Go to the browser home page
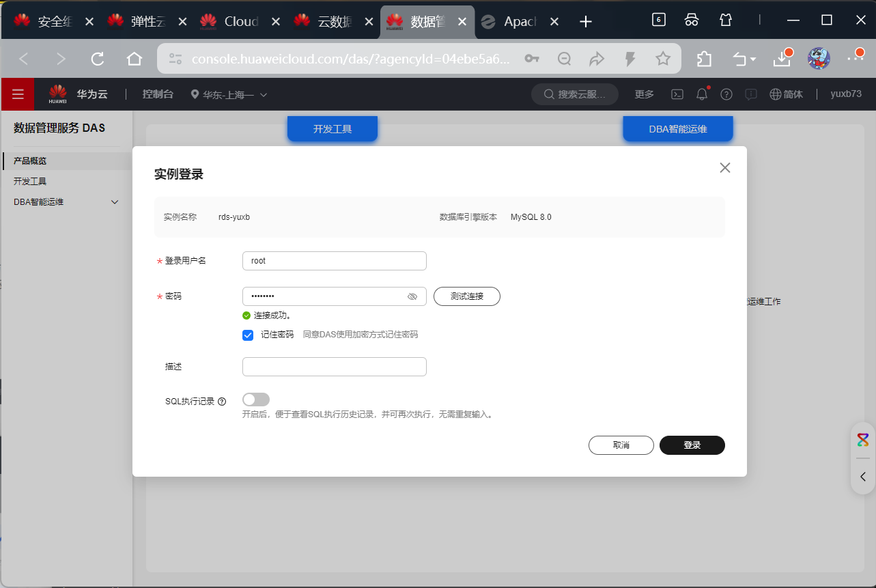Viewport: 876px width, 588px height. pyautogui.click(x=135, y=59)
